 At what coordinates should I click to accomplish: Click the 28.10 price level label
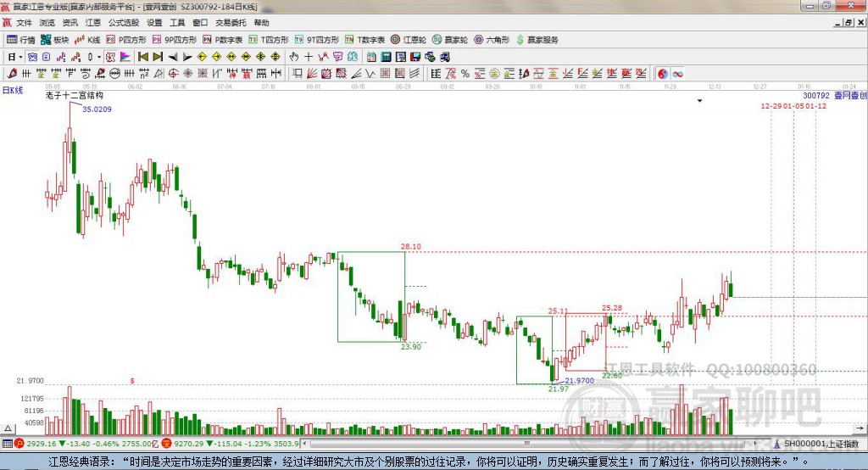click(411, 247)
